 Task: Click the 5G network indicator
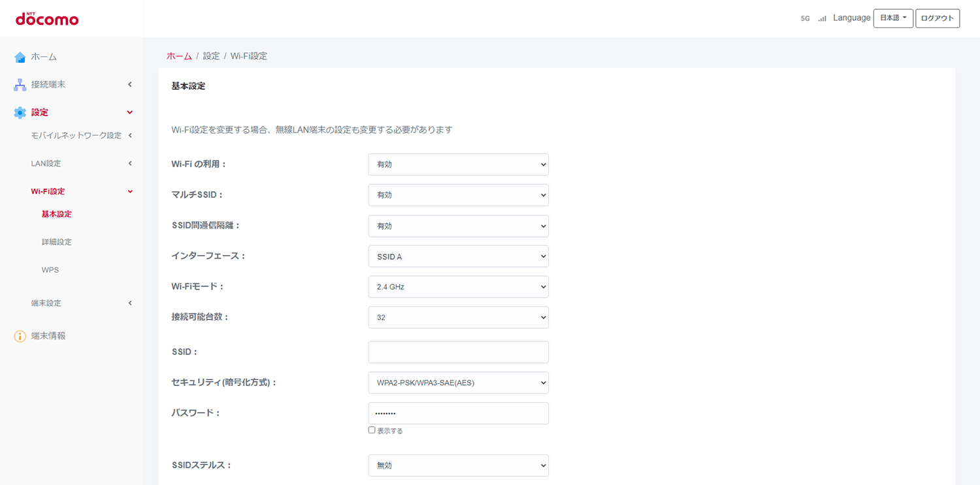click(805, 19)
